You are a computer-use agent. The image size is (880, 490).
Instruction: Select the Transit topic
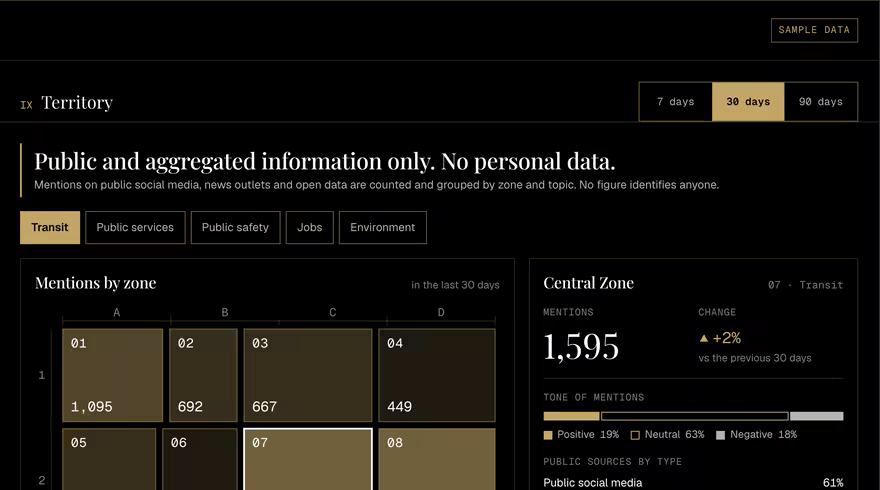pyautogui.click(x=50, y=227)
